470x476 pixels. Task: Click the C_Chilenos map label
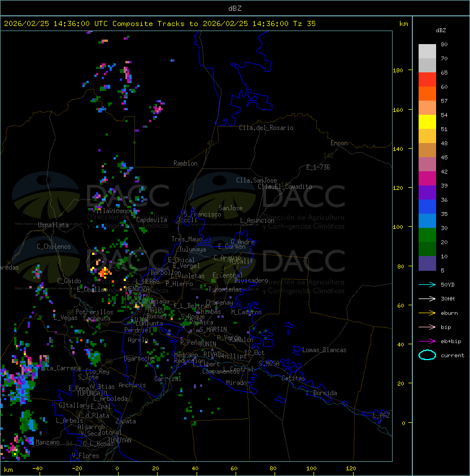(54, 246)
